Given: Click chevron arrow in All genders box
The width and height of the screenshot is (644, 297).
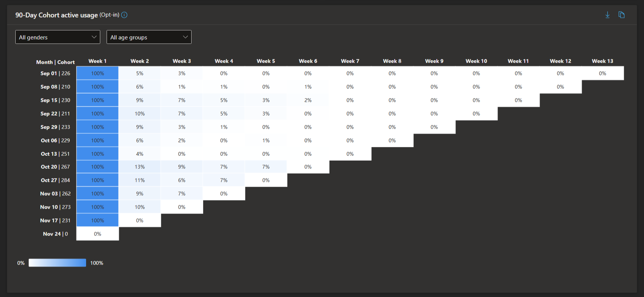Looking at the screenshot, I should tap(94, 37).
